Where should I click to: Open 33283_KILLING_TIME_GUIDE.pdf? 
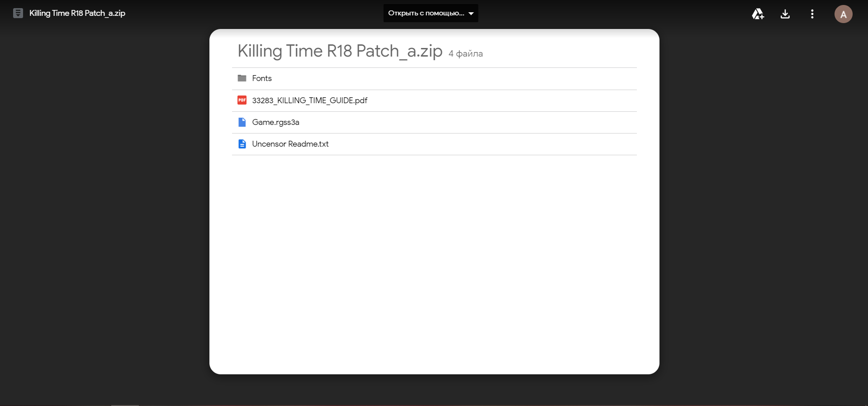pos(434,100)
